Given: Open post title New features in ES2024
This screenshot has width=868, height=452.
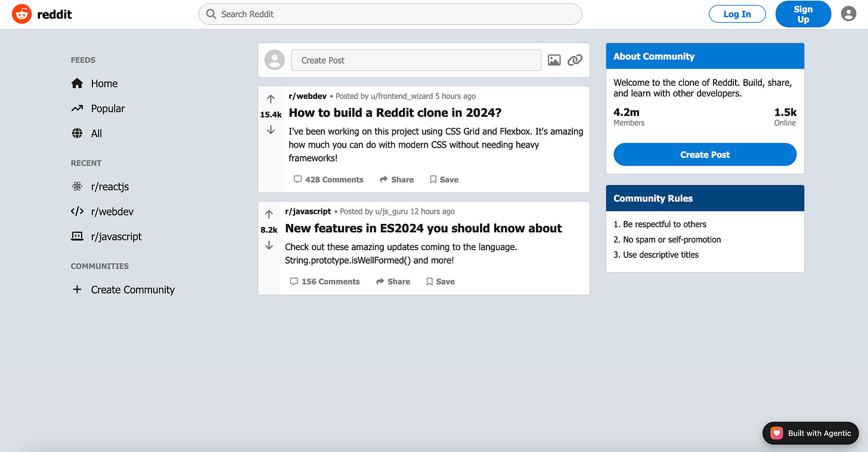Looking at the screenshot, I should tap(423, 228).
